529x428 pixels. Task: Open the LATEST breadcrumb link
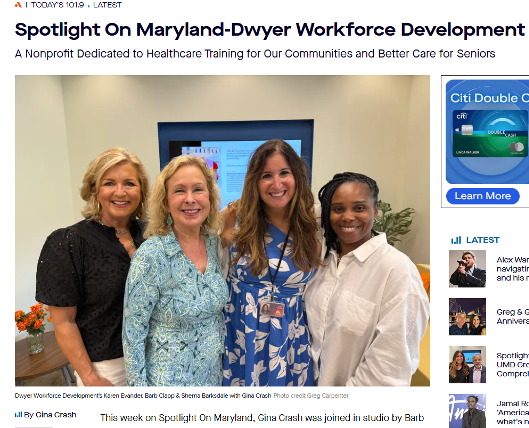pyautogui.click(x=108, y=5)
